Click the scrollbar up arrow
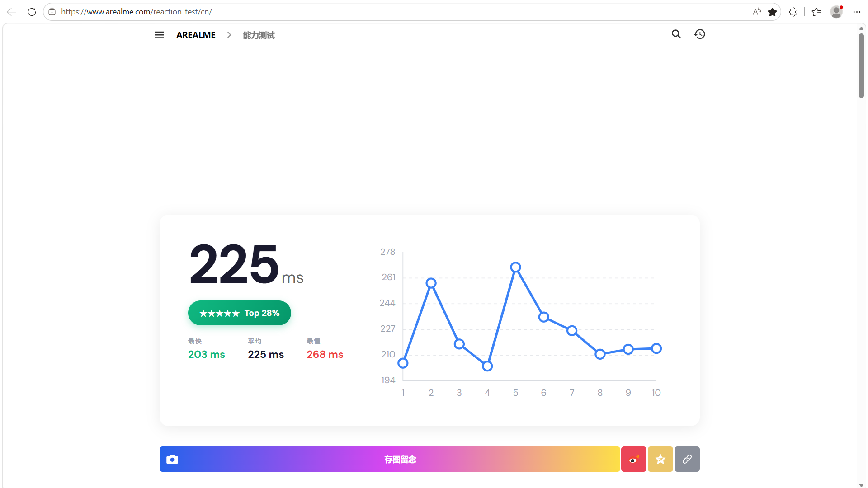 pos(861,28)
